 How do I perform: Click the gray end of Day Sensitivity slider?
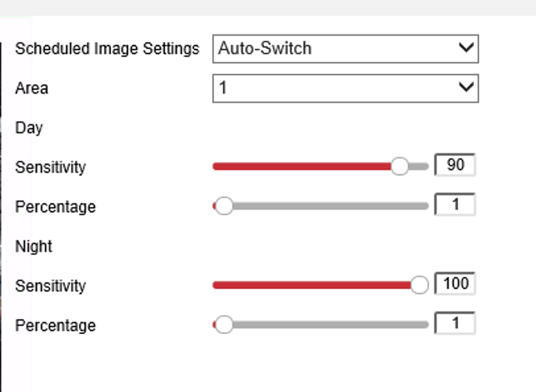click(420, 167)
